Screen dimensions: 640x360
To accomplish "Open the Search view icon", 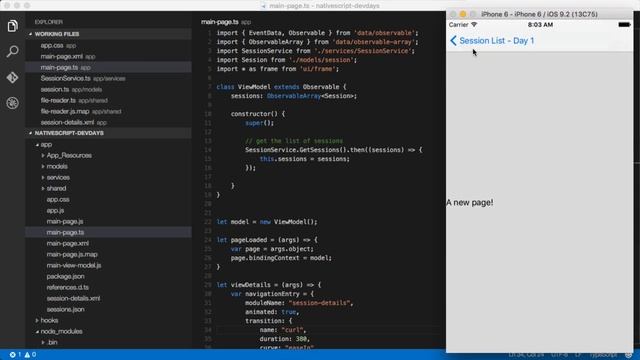I will pos(12,51).
